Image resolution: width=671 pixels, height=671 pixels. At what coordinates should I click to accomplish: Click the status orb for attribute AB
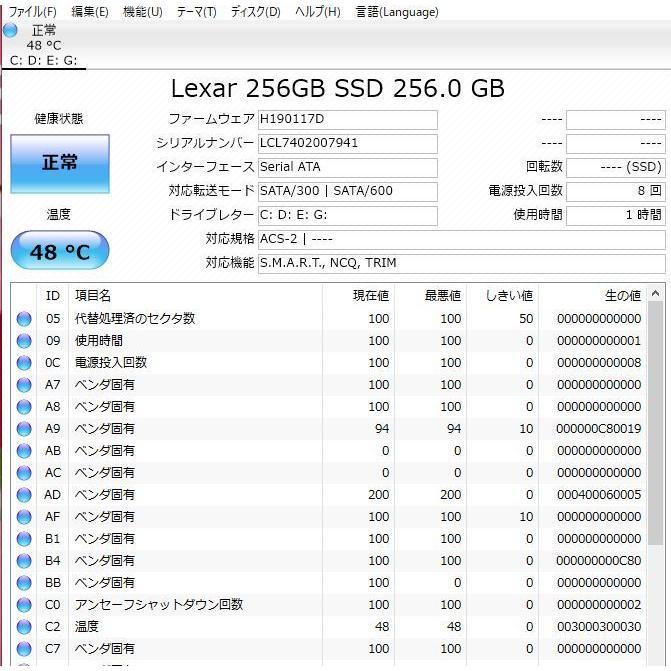point(24,451)
